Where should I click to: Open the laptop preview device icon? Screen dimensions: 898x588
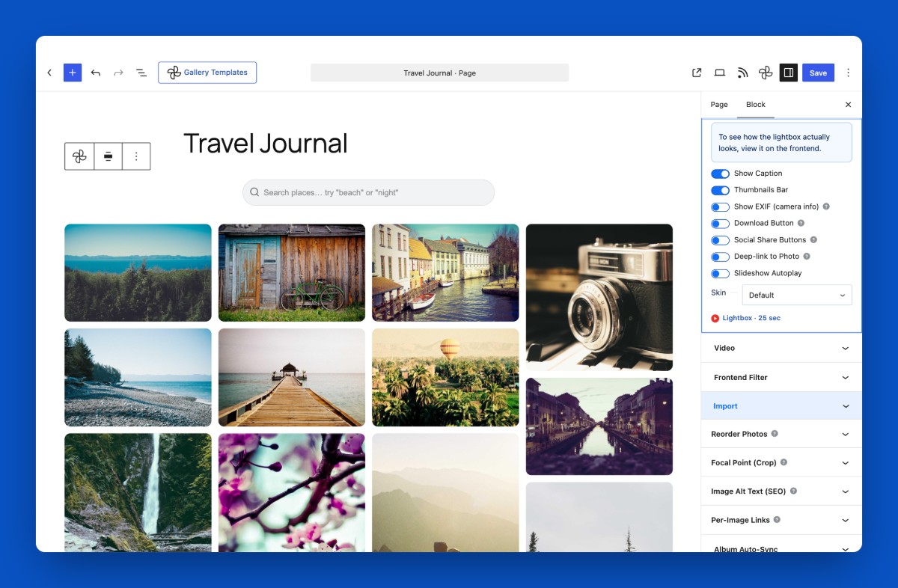[x=720, y=73]
